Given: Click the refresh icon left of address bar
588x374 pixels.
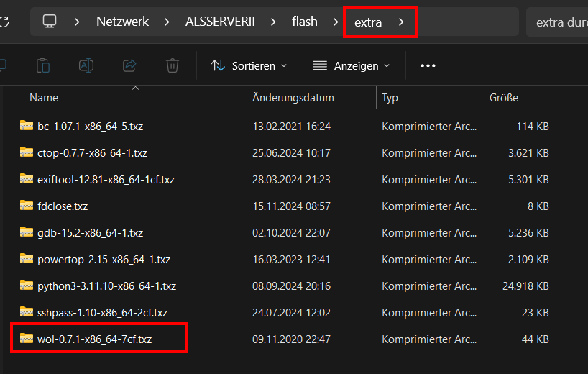Looking at the screenshot, I should click(4, 22).
